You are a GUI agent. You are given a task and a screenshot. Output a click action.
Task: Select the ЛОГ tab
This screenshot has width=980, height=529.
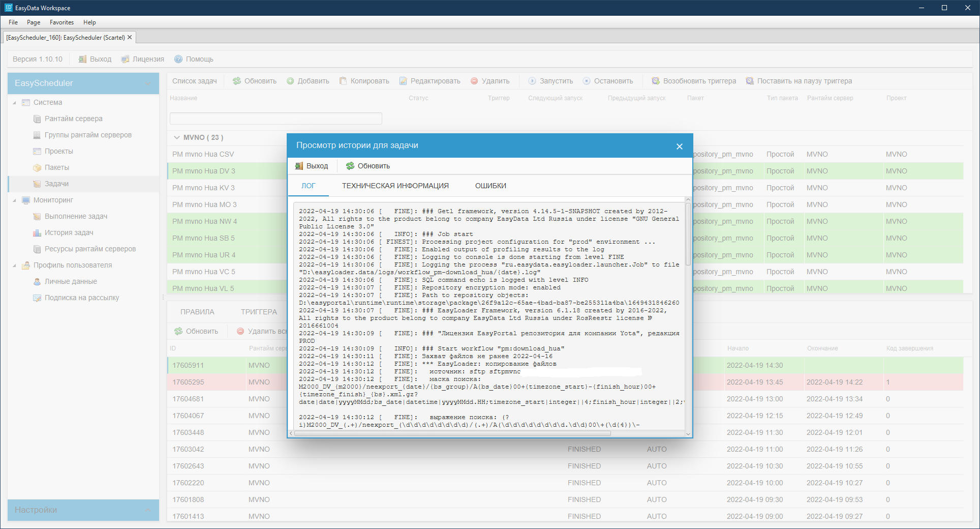pos(309,186)
